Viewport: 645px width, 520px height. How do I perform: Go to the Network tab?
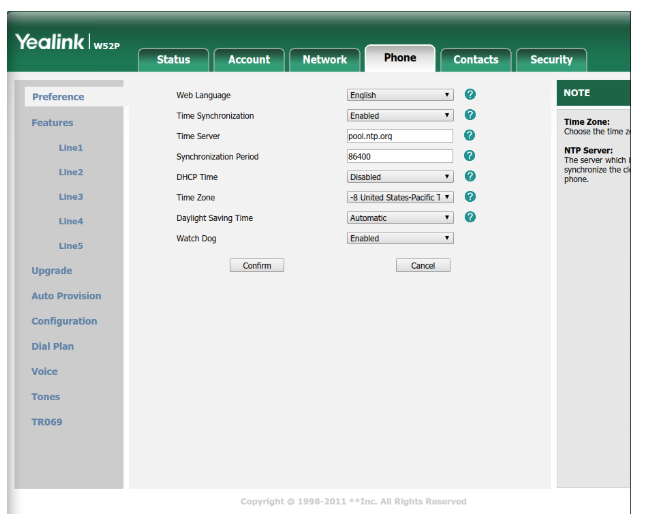click(x=325, y=60)
